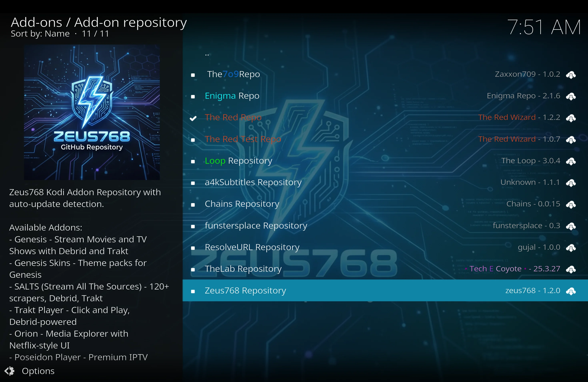This screenshot has width=588, height=382.
Task: Click the bullet marker of Loop Repository
Action: pos(193,162)
